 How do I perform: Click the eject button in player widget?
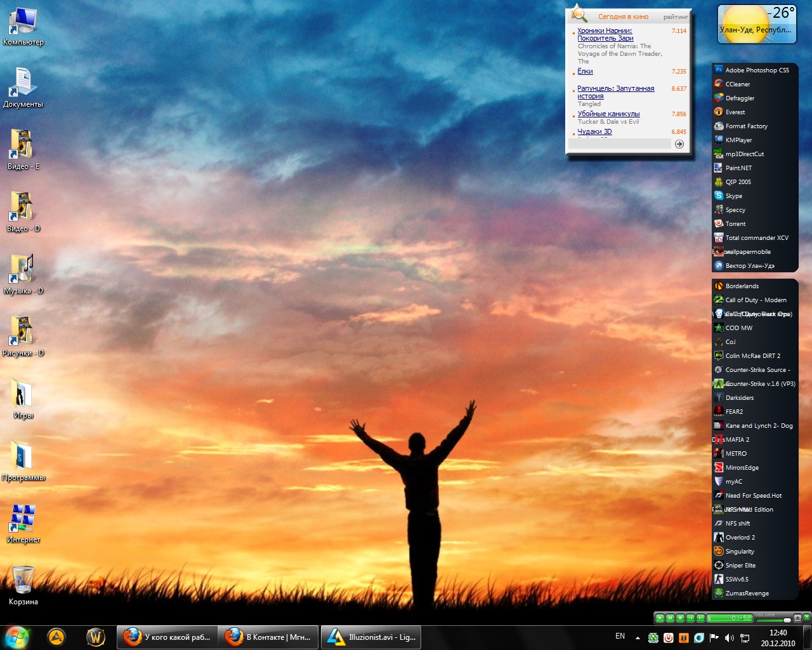(x=797, y=618)
